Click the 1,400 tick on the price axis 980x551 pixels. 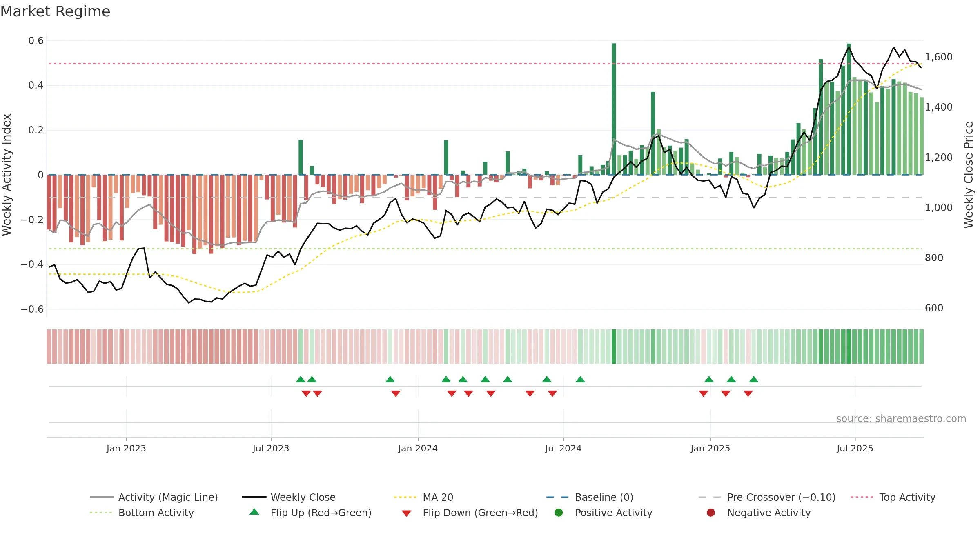pos(939,107)
